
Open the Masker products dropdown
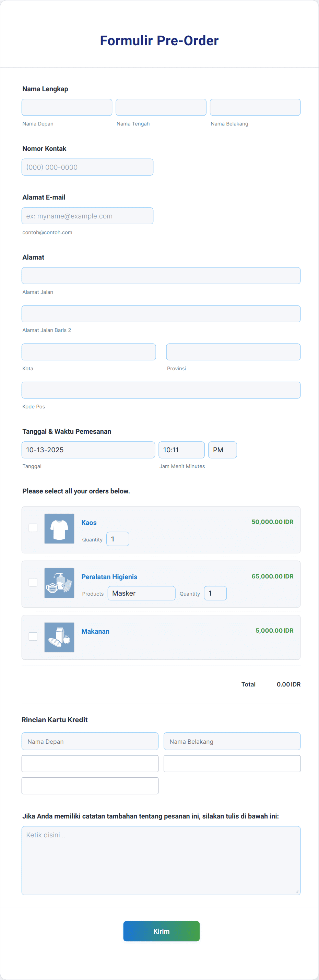pos(141,593)
